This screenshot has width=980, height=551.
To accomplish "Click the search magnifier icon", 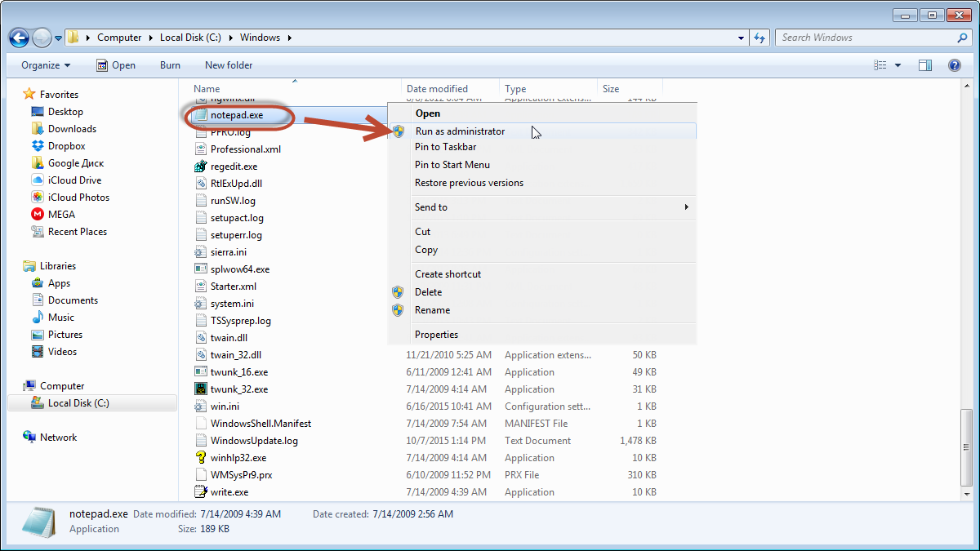I will click(x=963, y=38).
